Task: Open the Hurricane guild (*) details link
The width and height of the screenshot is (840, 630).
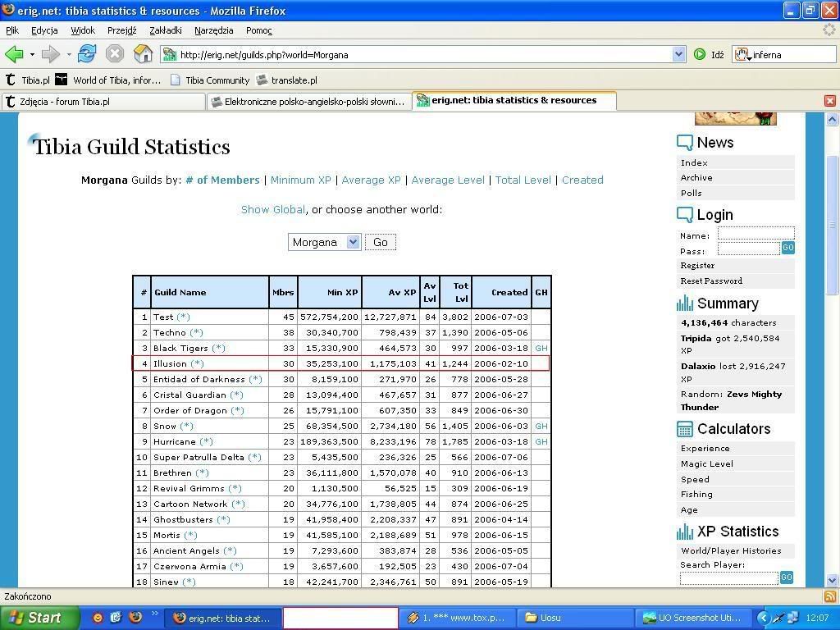Action: coord(206,441)
